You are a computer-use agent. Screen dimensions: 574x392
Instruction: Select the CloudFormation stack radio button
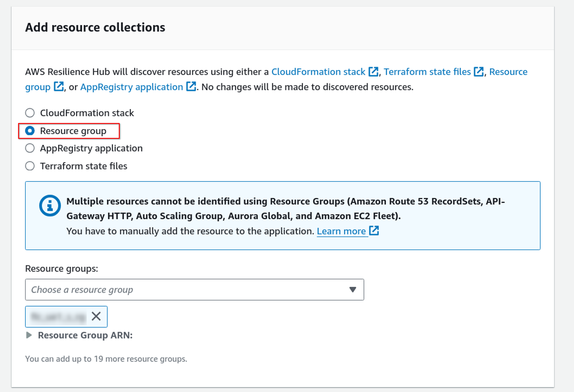[x=30, y=113]
